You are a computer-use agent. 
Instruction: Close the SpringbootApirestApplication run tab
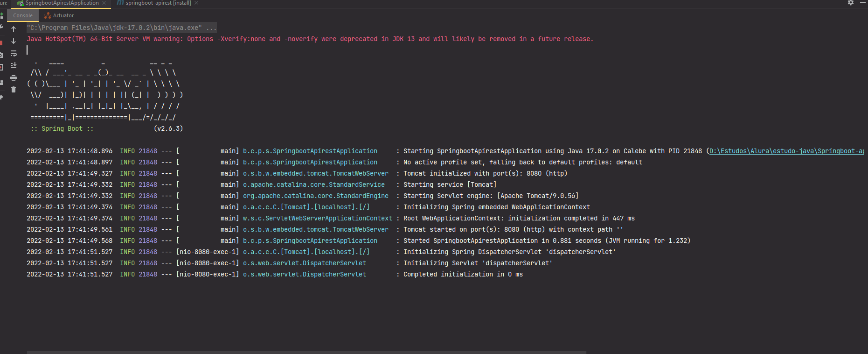coord(104,3)
